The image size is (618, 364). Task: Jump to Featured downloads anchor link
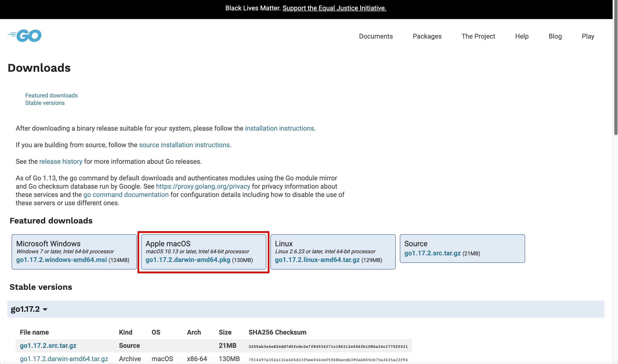(x=51, y=95)
